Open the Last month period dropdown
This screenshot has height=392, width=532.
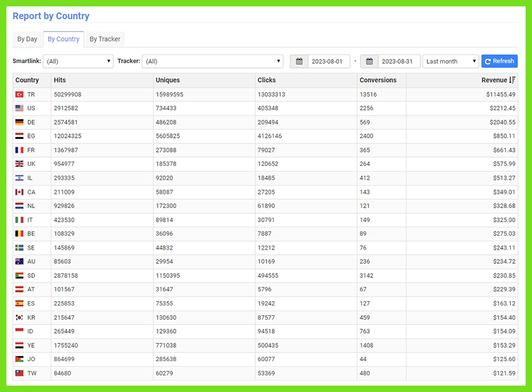pyautogui.click(x=450, y=61)
